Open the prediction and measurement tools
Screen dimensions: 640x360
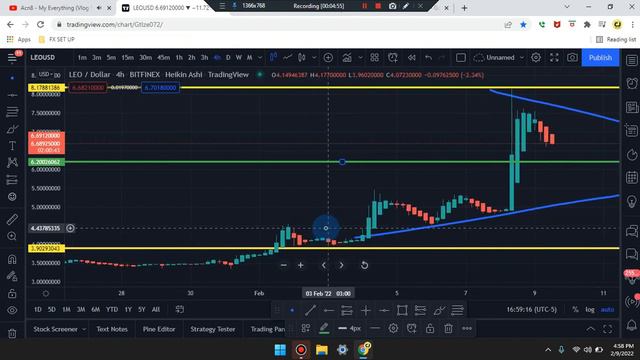pos(12,180)
